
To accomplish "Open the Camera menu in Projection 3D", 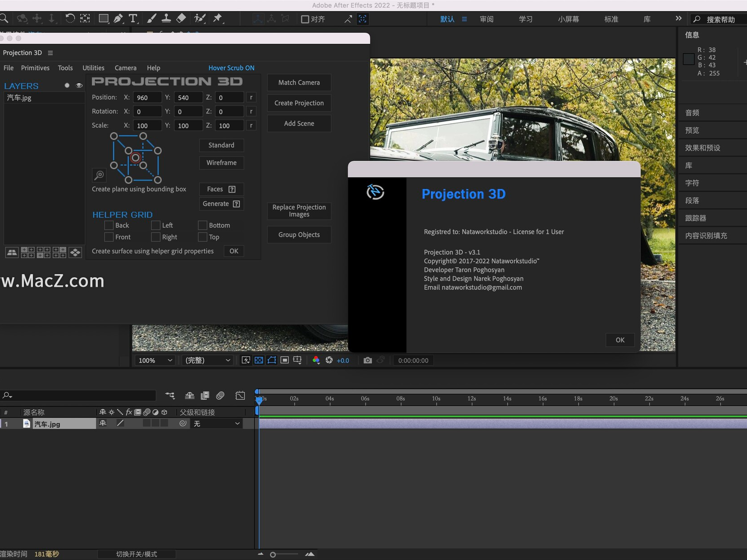I will pyautogui.click(x=125, y=68).
